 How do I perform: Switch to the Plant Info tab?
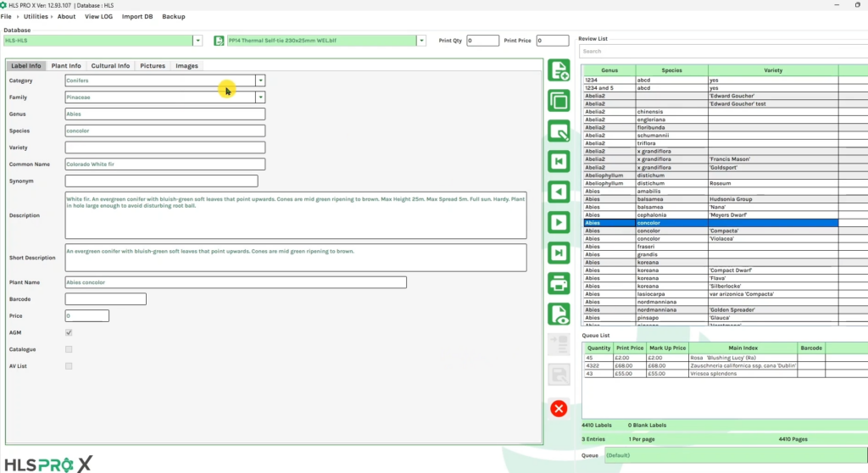(x=66, y=65)
